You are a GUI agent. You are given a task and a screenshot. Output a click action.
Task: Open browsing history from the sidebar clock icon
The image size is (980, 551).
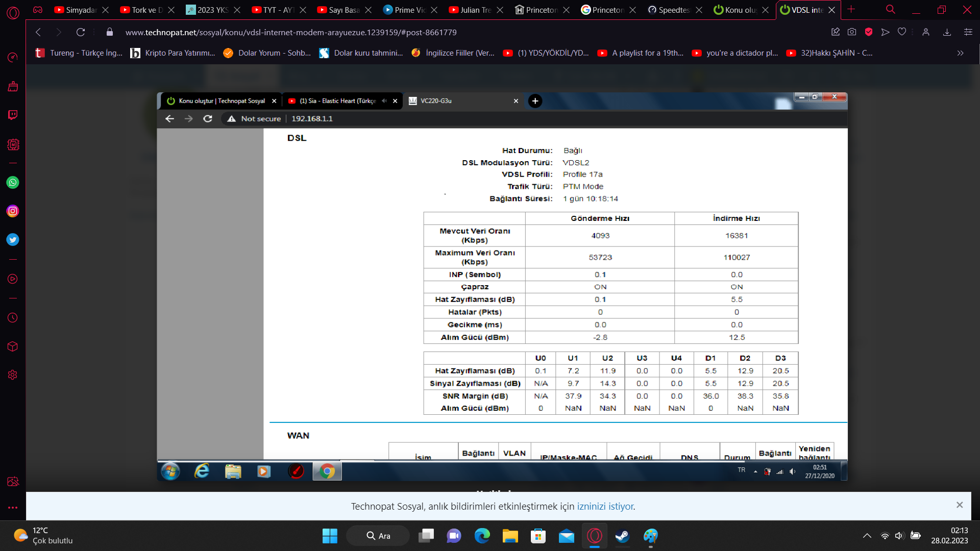(13, 318)
